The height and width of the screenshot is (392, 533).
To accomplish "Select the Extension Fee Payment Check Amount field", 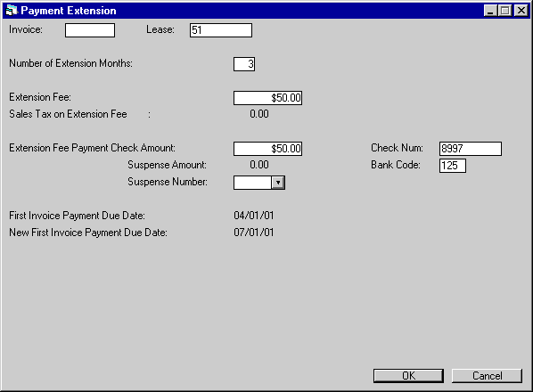I will coord(267,149).
